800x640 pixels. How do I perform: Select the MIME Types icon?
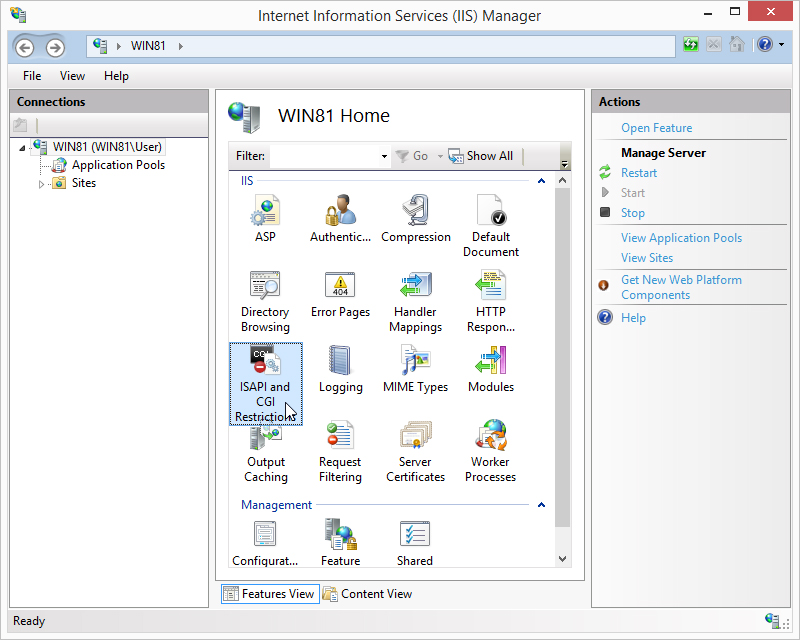[x=416, y=370]
